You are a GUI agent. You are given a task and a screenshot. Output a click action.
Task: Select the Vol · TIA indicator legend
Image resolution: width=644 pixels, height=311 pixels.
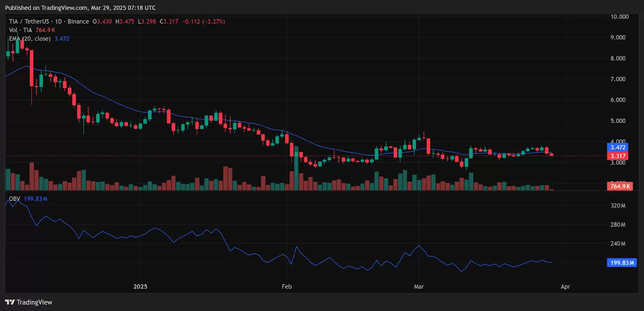click(x=21, y=30)
